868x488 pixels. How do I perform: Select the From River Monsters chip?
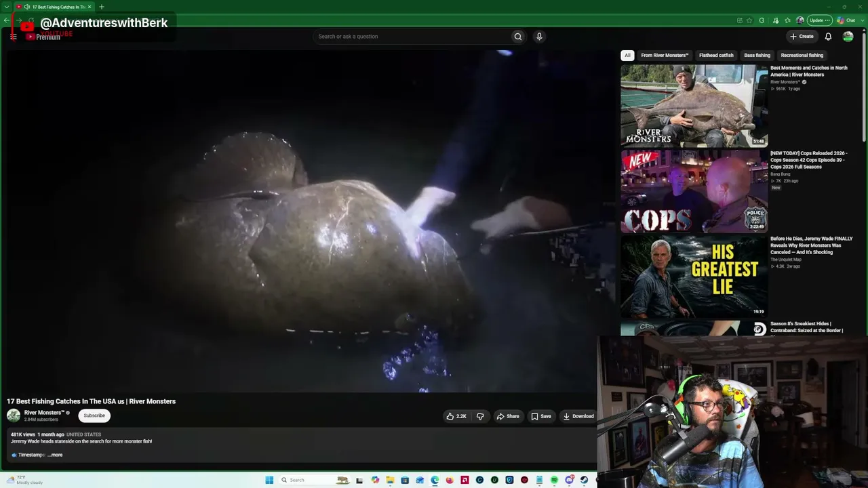[x=665, y=56]
